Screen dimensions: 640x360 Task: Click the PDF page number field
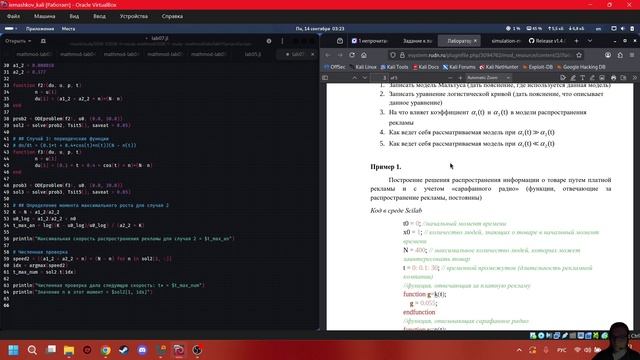[379, 78]
